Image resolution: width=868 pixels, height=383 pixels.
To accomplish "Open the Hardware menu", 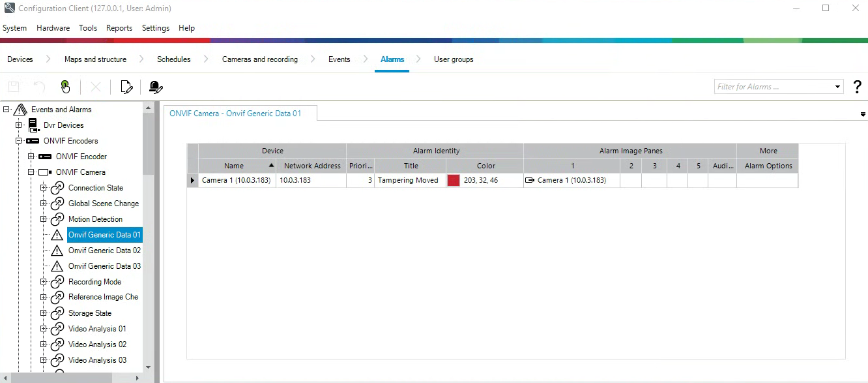I will coord(53,28).
